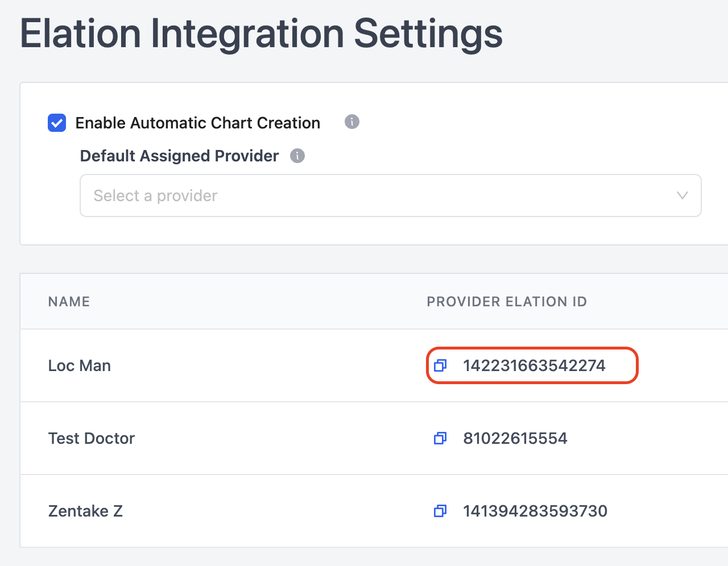Click the NAME column header

69,302
